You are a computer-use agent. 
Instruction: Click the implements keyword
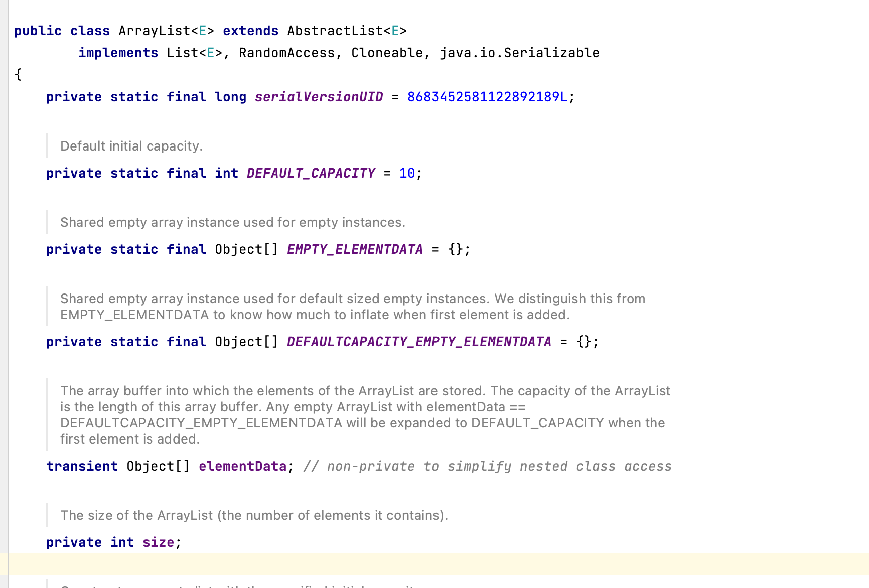pyautogui.click(x=118, y=53)
